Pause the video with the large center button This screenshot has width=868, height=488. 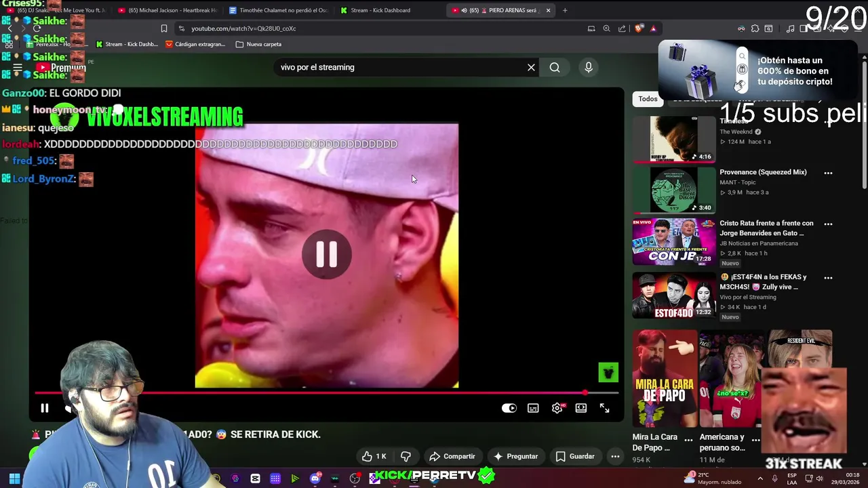(326, 254)
